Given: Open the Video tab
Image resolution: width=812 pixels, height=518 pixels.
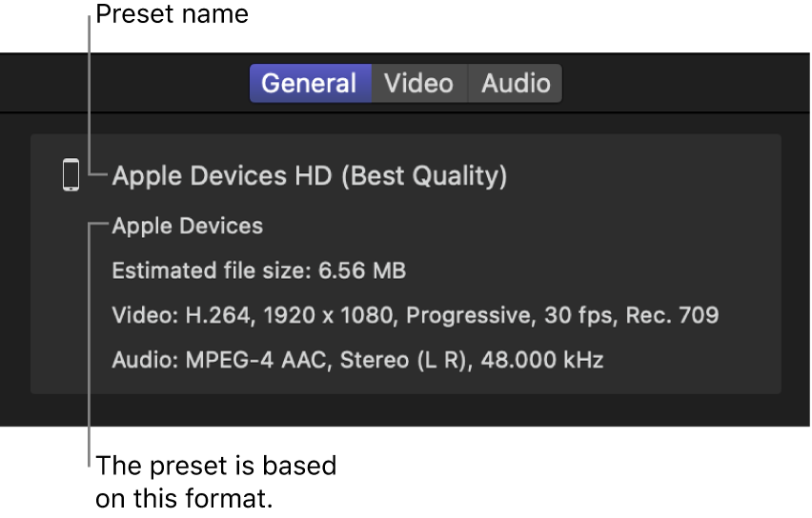Looking at the screenshot, I should coord(418,84).
